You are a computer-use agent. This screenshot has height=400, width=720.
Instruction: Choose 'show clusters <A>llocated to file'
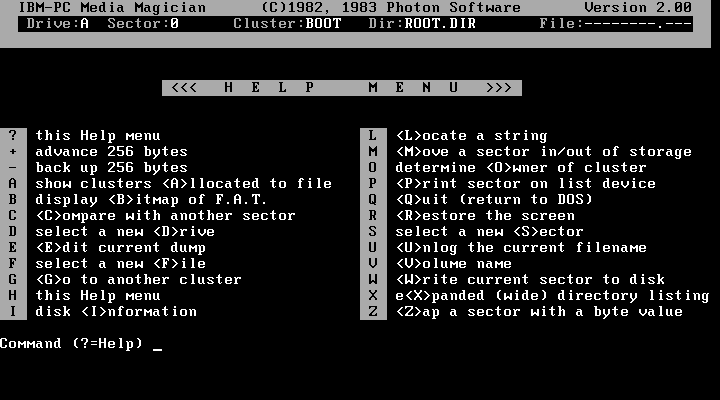(184, 184)
